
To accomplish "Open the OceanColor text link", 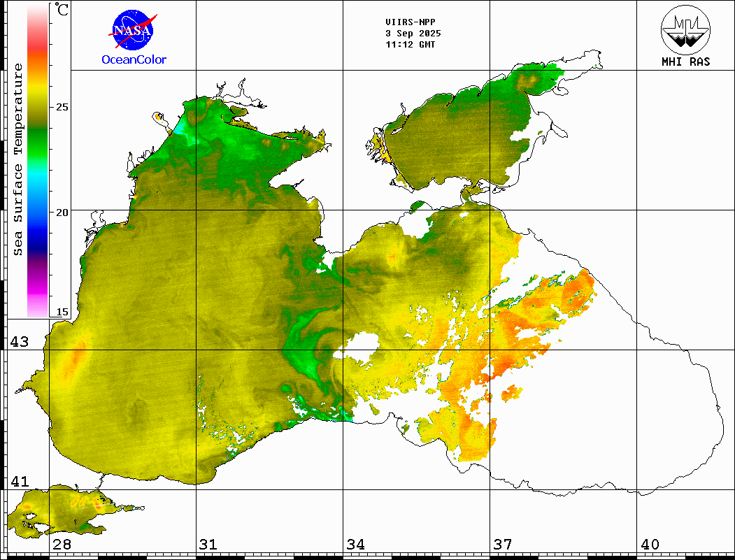I will 134,60.
